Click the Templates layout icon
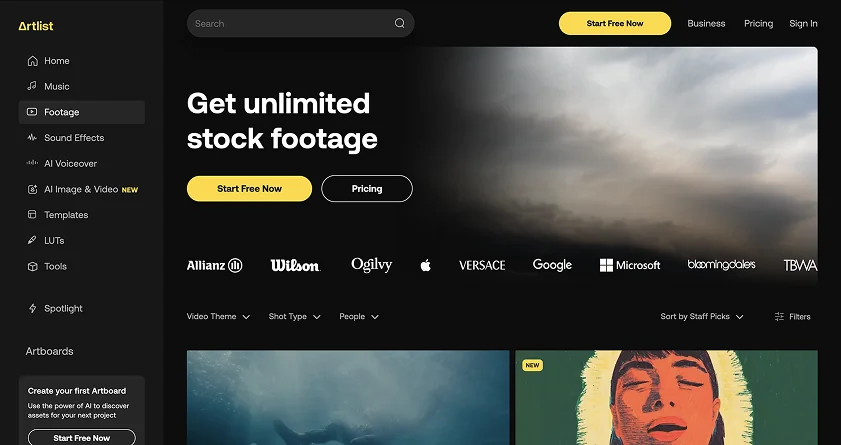Image resolution: width=841 pixels, height=445 pixels. (32, 214)
